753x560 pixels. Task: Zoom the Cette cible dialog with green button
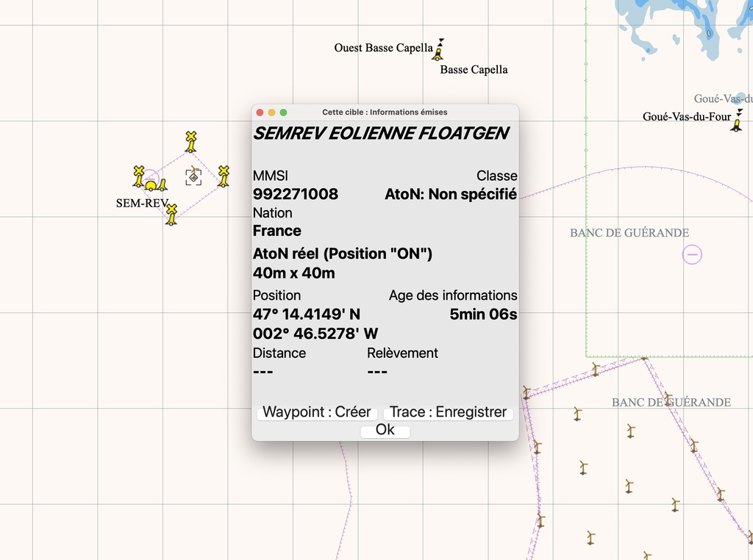pos(283,112)
